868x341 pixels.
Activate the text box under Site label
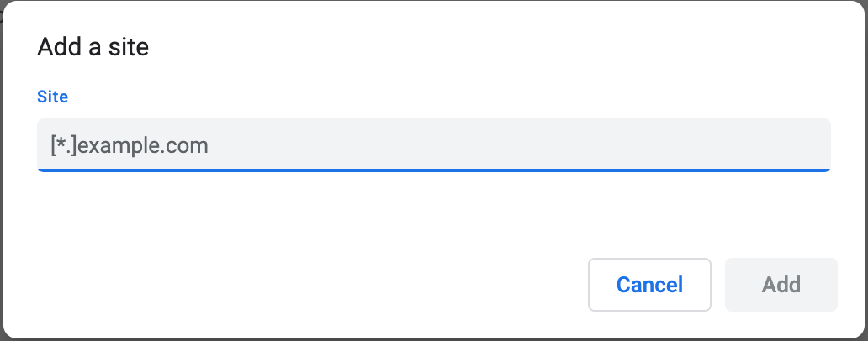point(433,145)
